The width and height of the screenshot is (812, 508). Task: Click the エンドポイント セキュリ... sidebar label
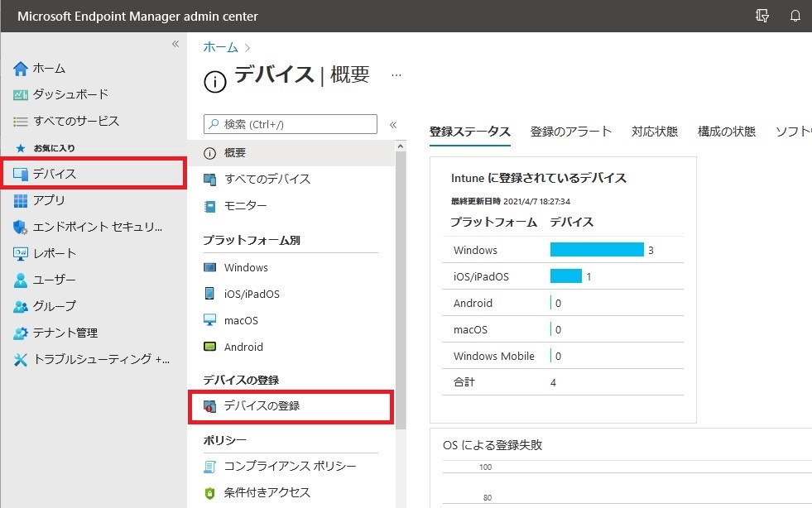click(x=98, y=227)
